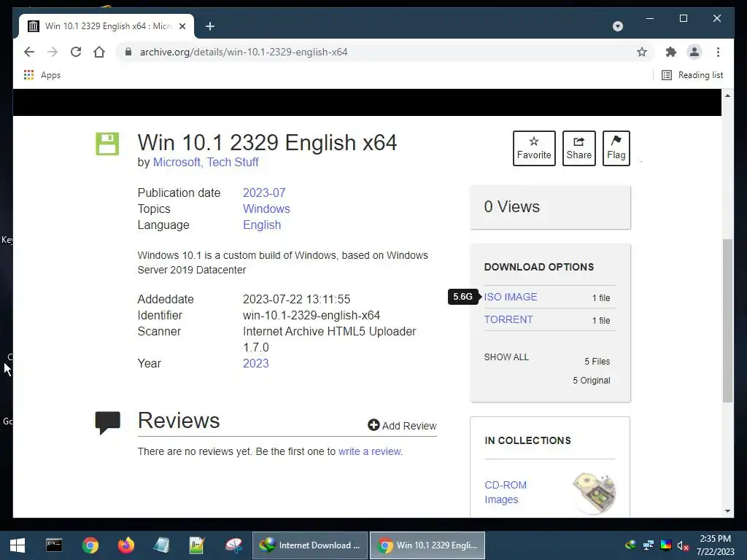Viewport: 747px width, 560px height.
Task: Bookmark this page with the star icon
Action: coord(642,52)
